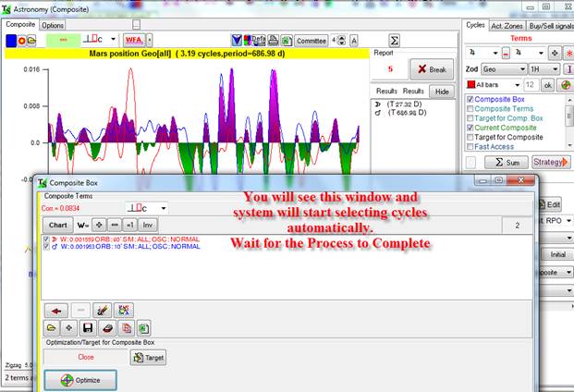Switch to the Act. Zones tab

pos(506,26)
